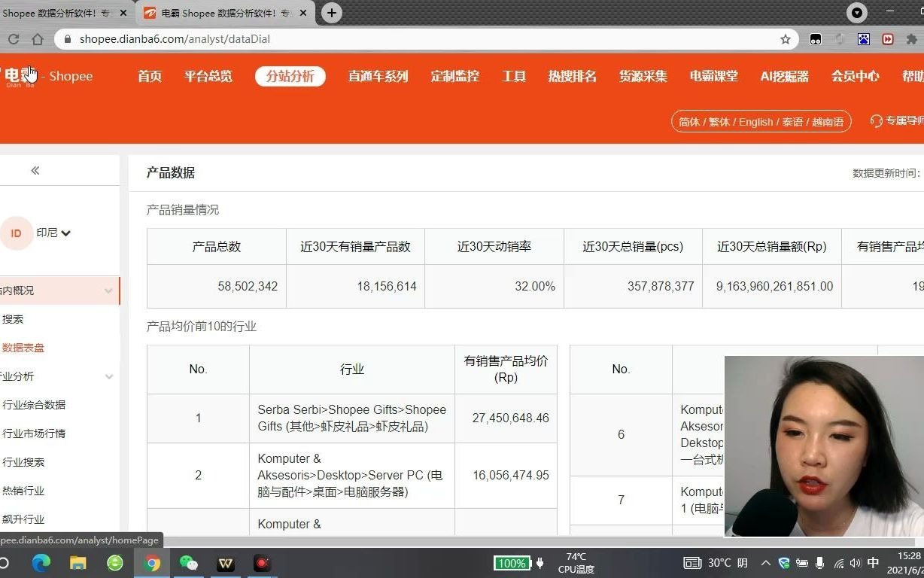The image size is (924, 578).
Task: Click the green 100% indicator in taskbar
Action: coord(512,563)
